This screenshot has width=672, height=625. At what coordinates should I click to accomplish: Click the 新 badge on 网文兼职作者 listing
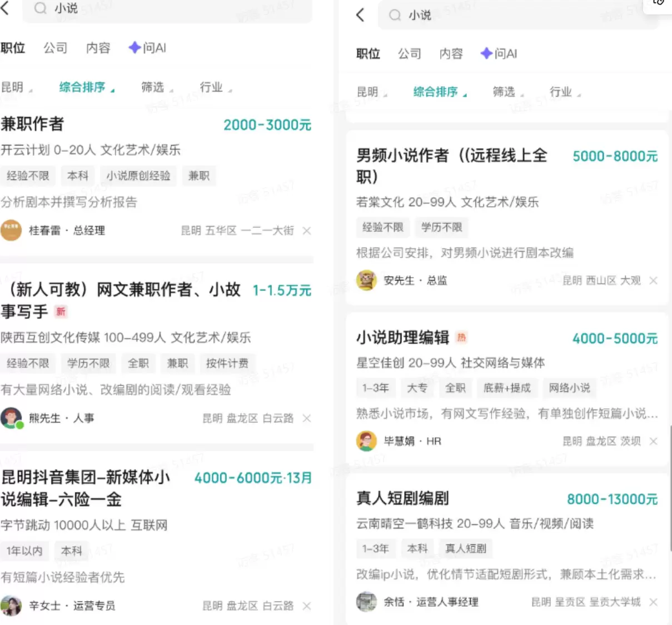61,312
